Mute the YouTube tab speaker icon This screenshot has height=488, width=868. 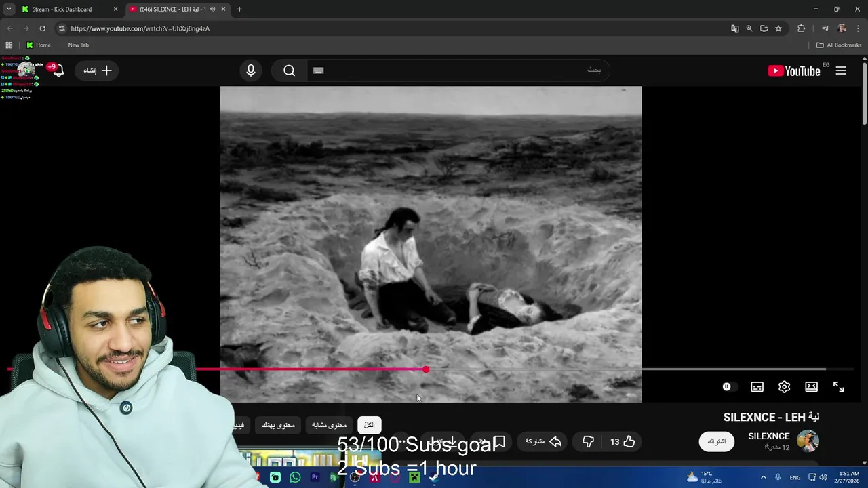click(212, 9)
